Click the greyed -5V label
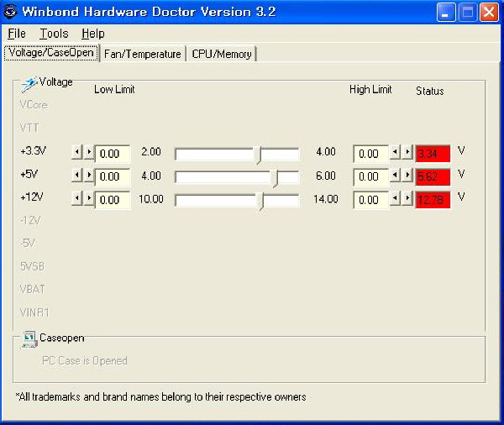The width and height of the screenshot is (504, 425). point(28,243)
